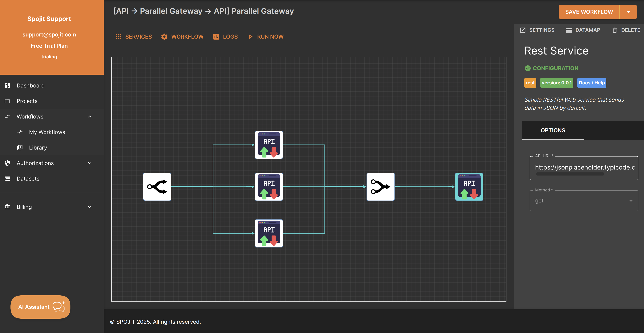Click the Run Now play icon
644x333 pixels.
250,37
